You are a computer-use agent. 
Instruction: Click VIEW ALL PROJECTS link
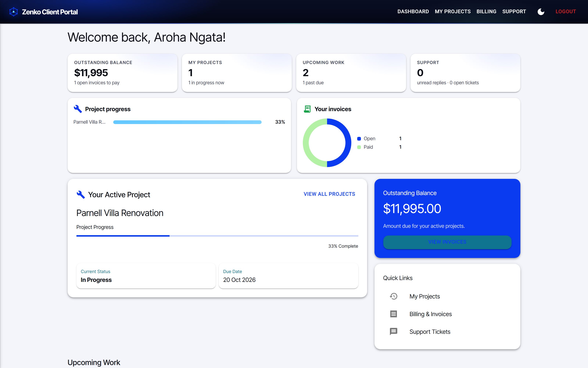[329, 194]
